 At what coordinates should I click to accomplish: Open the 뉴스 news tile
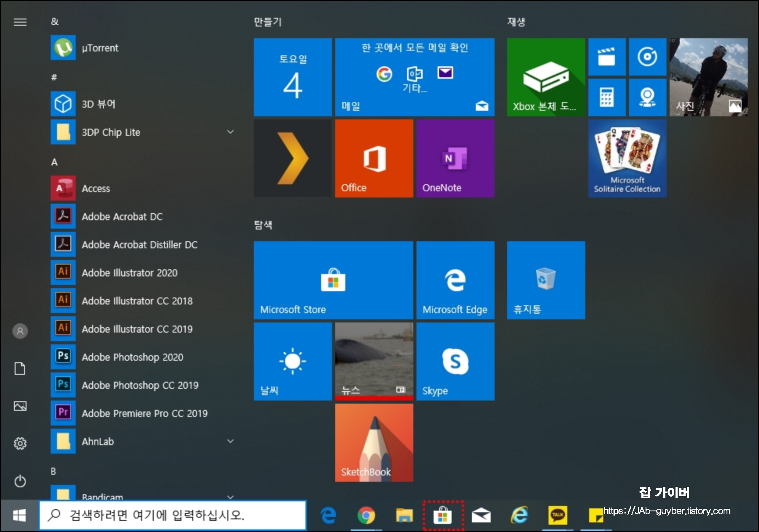374,361
